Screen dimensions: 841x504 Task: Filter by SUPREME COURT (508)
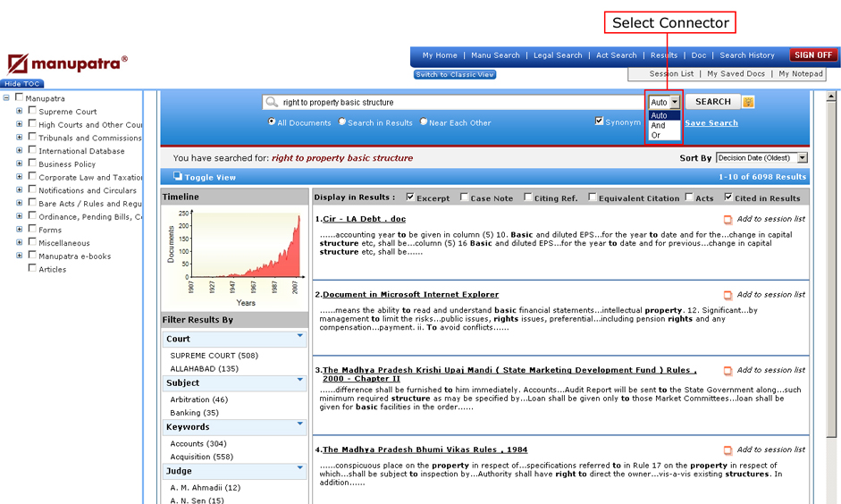coord(214,356)
